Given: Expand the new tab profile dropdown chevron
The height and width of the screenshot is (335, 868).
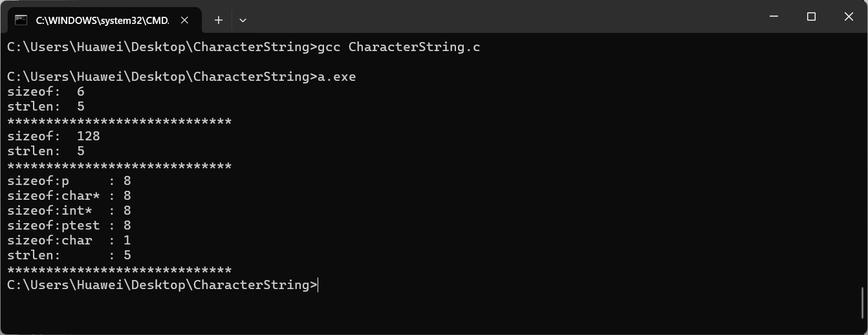Looking at the screenshot, I should point(243,20).
